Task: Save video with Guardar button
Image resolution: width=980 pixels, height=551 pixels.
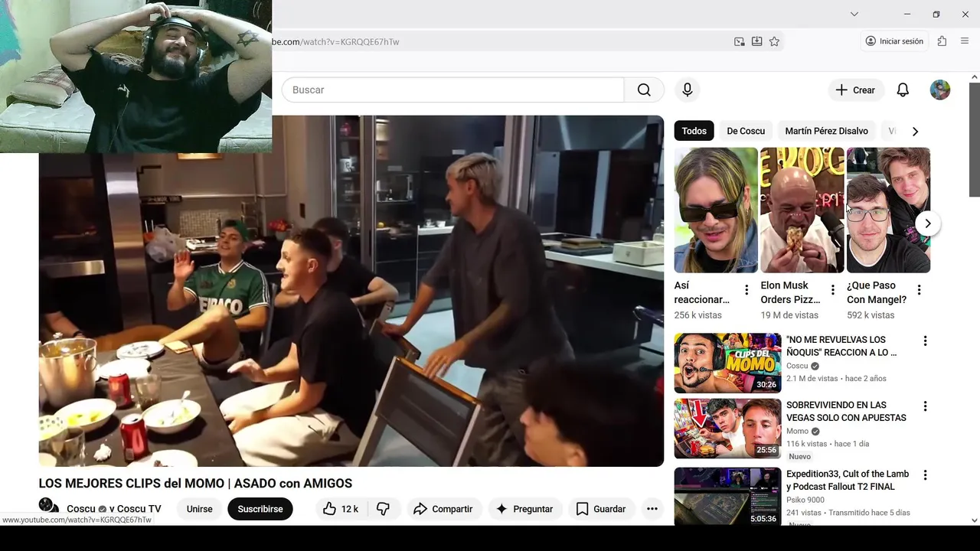Action: tap(601, 509)
